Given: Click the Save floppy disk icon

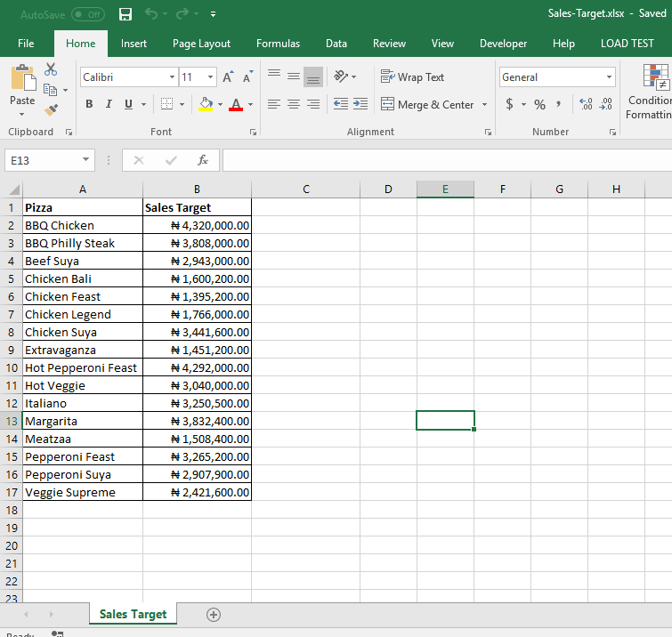Looking at the screenshot, I should [x=125, y=14].
